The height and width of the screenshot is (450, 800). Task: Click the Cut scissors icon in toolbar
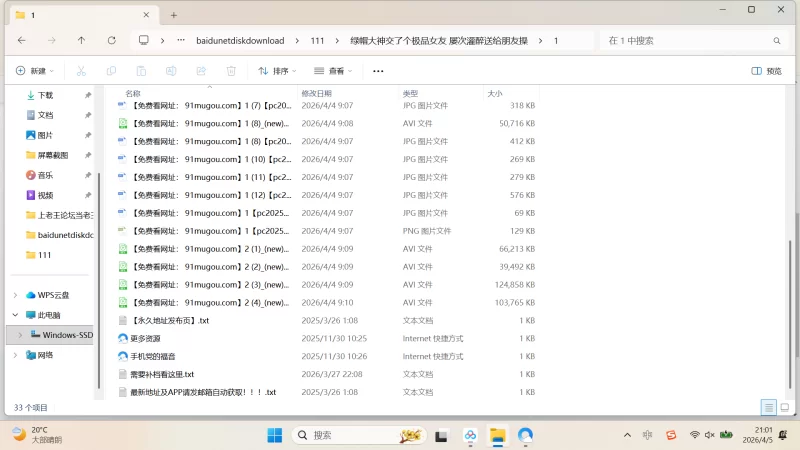tap(82, 71)
